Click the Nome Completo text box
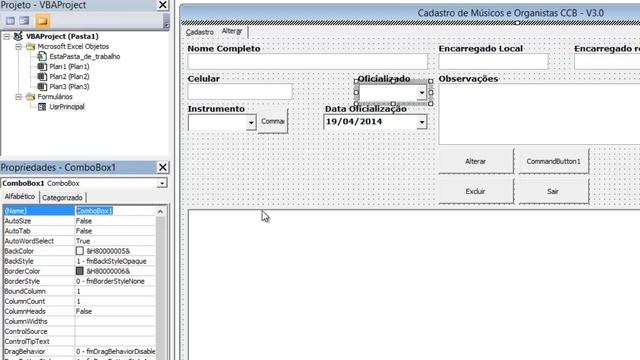The image size is (640, 360). (x=308, y=62)
